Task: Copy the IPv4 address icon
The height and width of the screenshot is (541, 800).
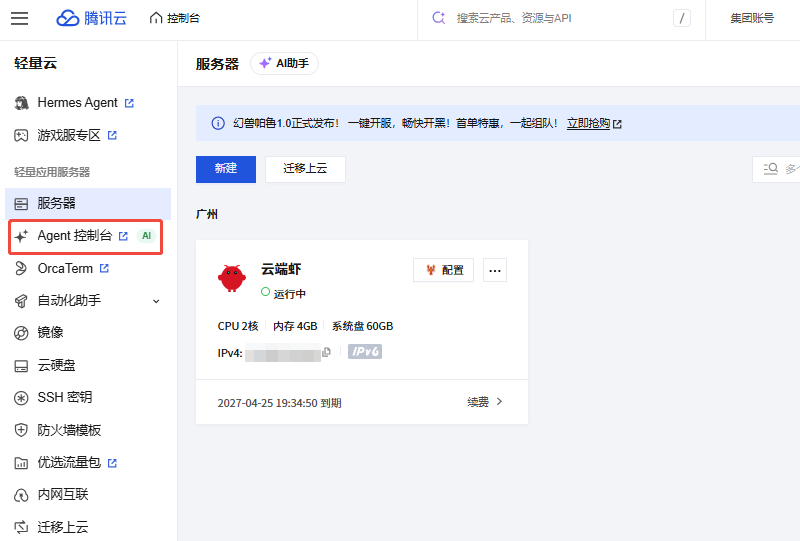Action: click(x=327, y=352)
